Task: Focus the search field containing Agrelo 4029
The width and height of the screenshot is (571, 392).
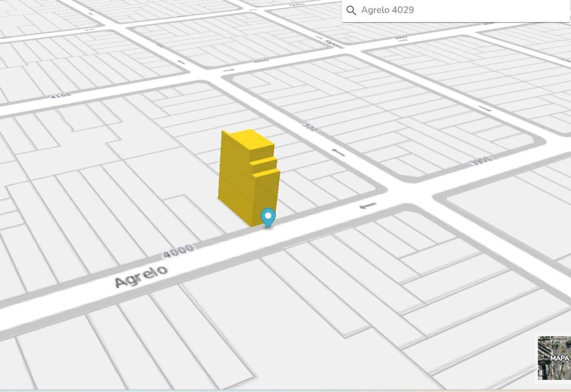Action: click(456, 11)
